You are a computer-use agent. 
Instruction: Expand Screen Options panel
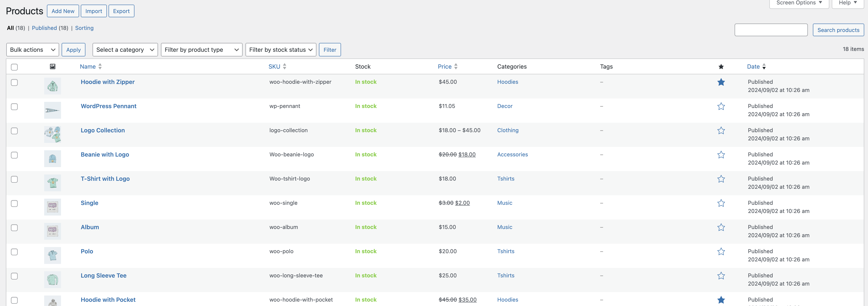coord(799,3)
